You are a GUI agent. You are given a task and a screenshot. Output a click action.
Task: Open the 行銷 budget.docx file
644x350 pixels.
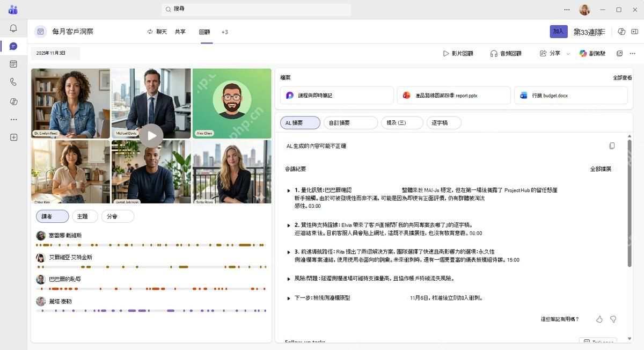[571, 95]
